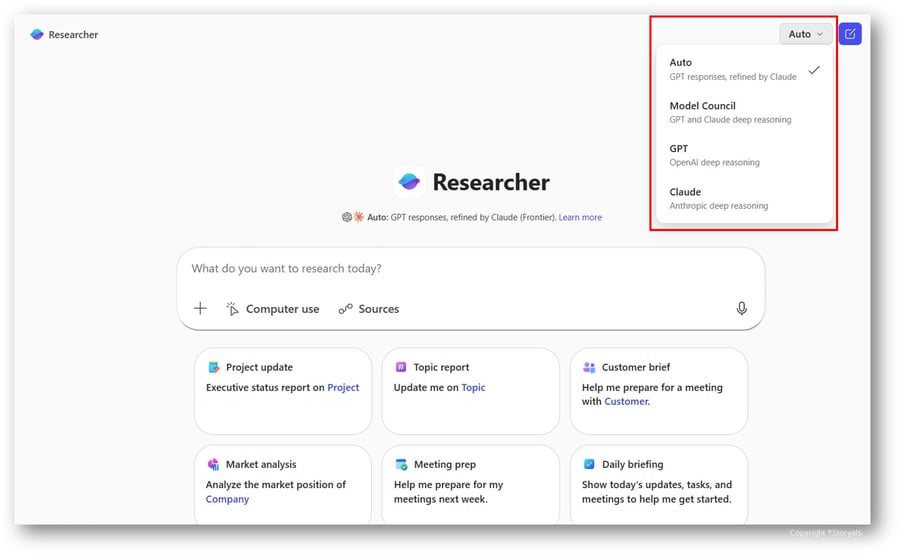Screen dimensions: 900x554
Task: Click the Topic placeholder link
Action: [x=474, y=388]
